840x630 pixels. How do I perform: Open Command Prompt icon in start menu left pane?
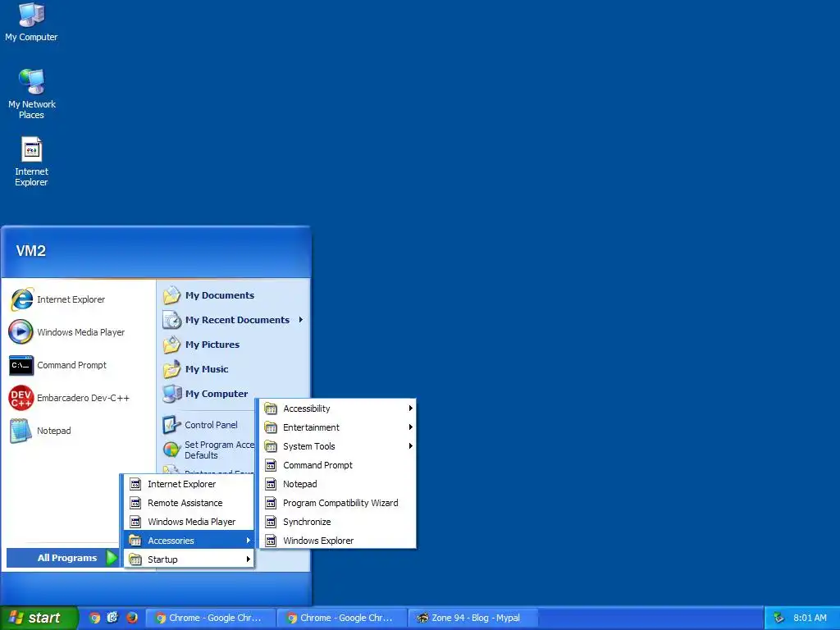pyautogui.click(x=21, y=365)
